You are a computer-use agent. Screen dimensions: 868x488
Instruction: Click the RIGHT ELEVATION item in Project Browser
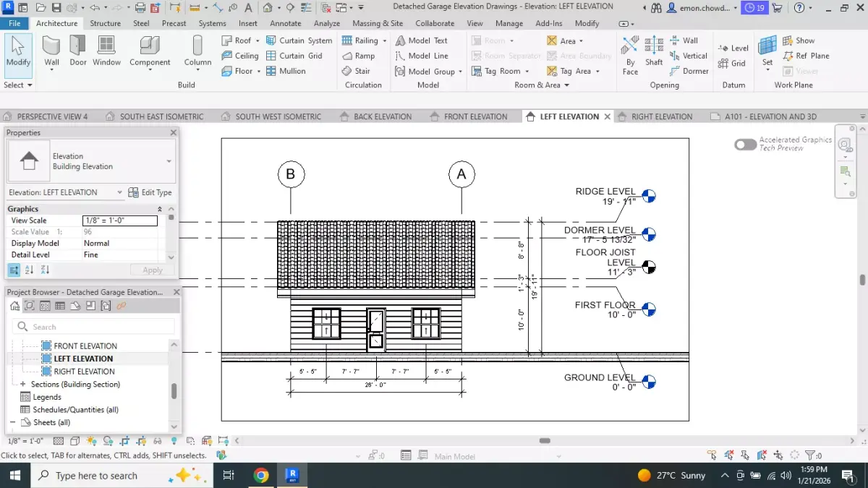(x=84, y=372)
